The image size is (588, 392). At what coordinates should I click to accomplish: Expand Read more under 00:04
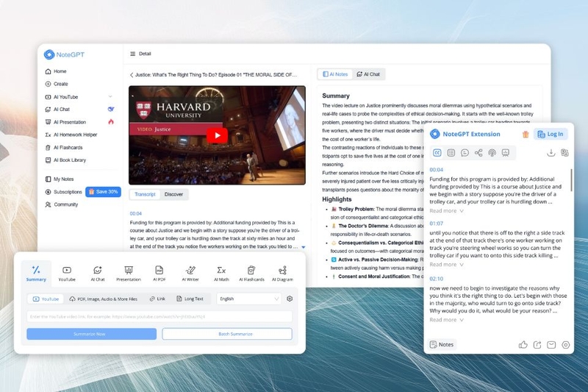click(x=447, y=211)
